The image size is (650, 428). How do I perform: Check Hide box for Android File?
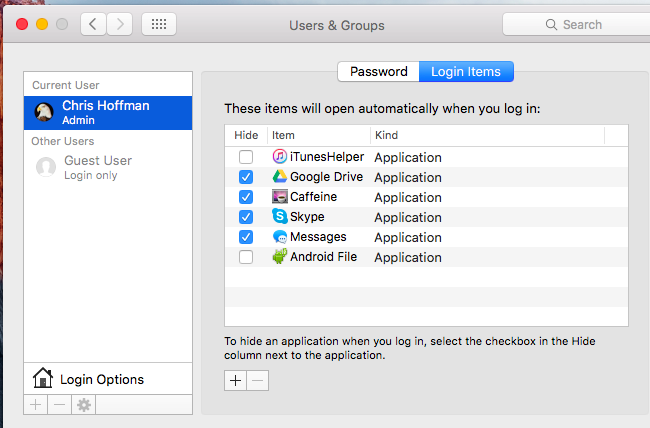point(246,257)
